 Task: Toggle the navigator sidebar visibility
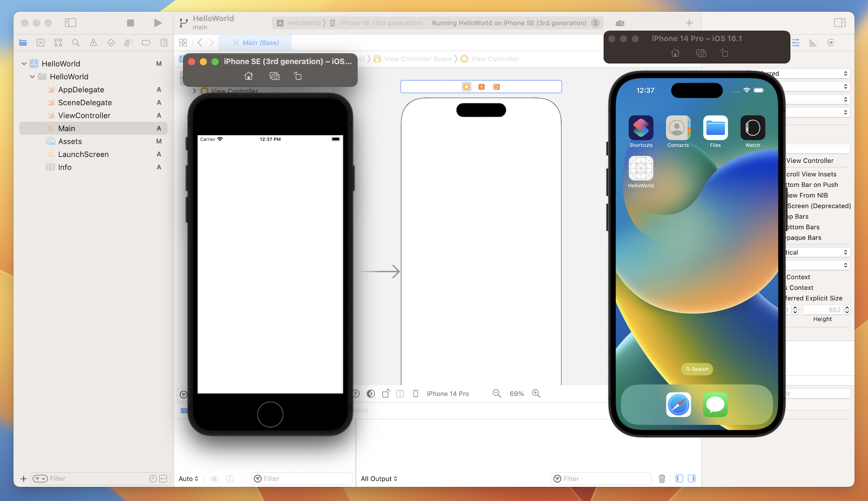tap(71, 23)
